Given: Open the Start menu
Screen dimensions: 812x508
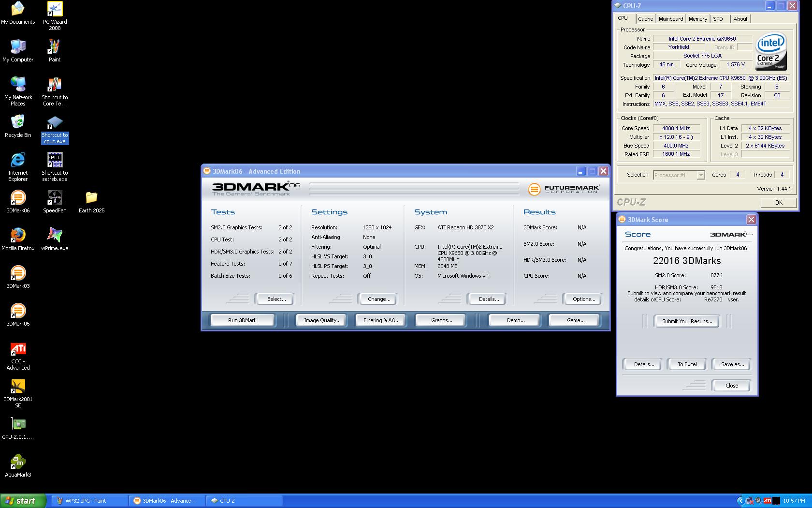Looking at the screenshot, I should coord(23,501).
